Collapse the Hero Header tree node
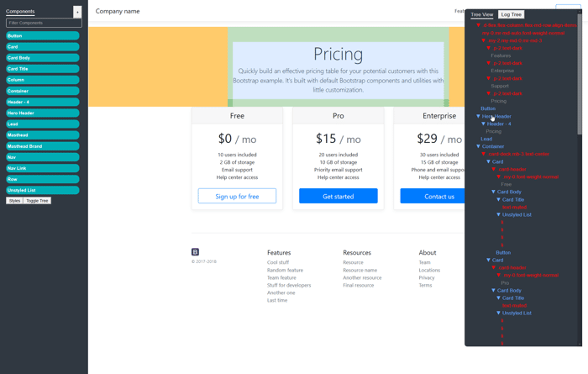The height and width of the screenshot is (374, 588). point(478,116)
